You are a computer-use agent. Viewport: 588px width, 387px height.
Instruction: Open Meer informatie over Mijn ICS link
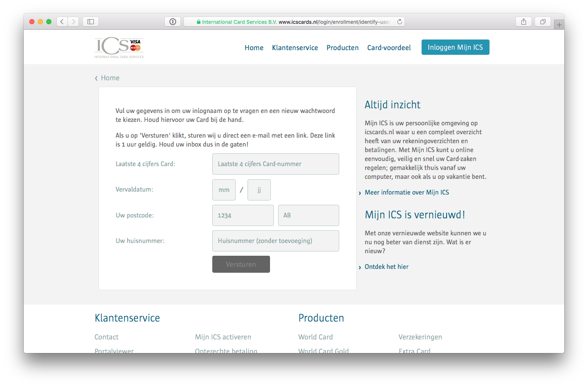pos(407,192)
